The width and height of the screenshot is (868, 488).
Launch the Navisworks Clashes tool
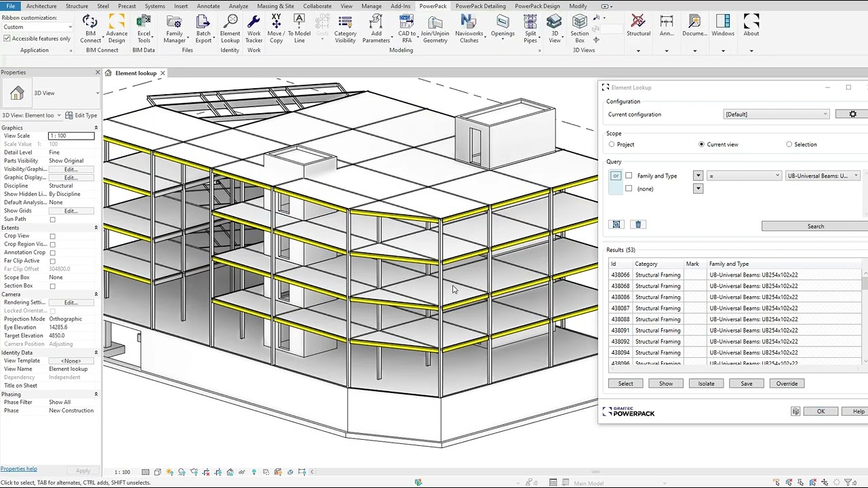[x=469, y=28]
